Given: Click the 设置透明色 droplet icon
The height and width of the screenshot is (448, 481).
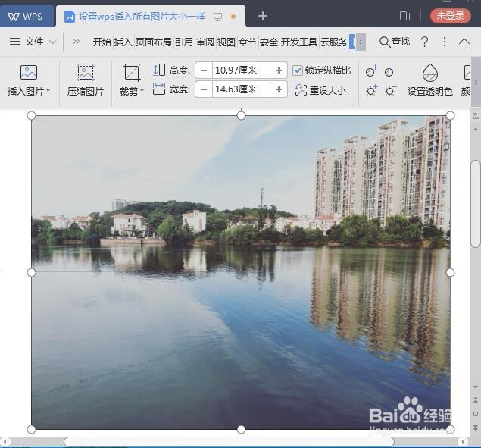Looking at the screenshot, I should coord(430,73).
